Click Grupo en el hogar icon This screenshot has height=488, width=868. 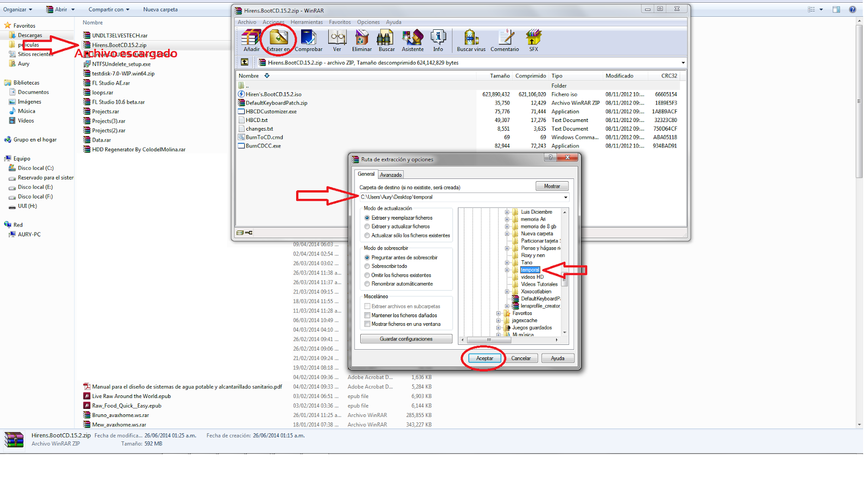tap(8, 139)
